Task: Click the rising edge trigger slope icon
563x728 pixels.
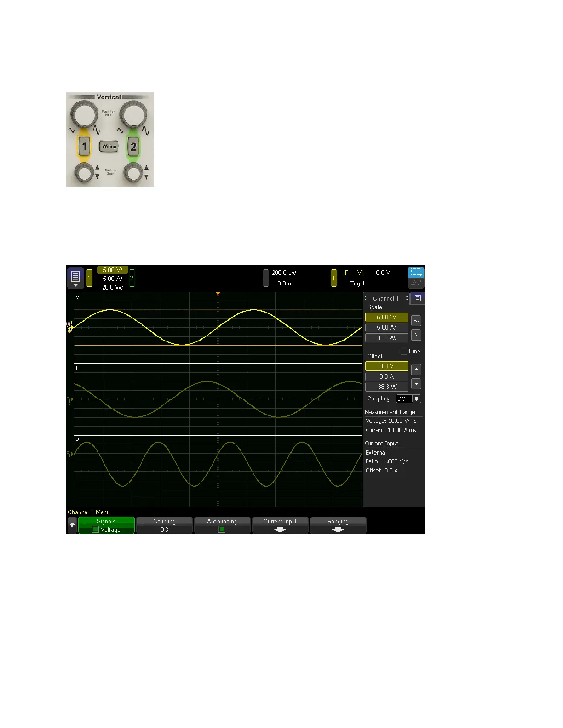Action: point(346,273)
